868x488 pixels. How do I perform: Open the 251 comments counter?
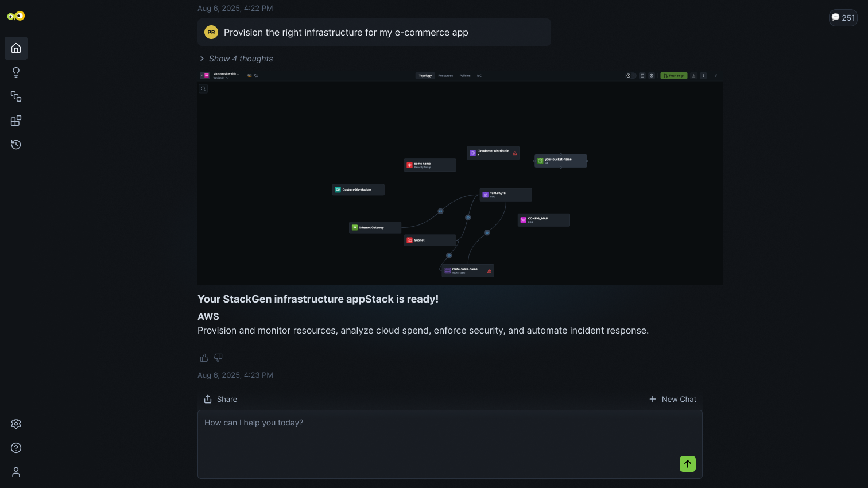(x=843, y=18)
